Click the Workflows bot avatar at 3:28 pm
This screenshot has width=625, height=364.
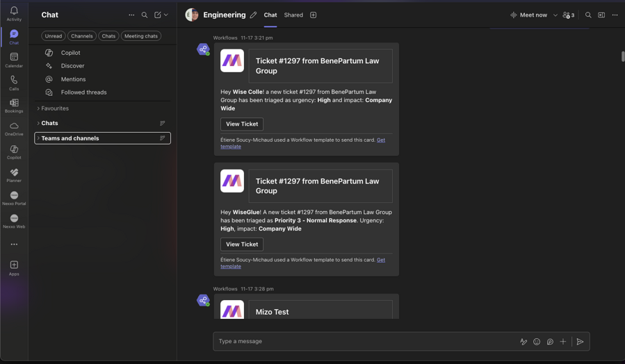(203, 300)
